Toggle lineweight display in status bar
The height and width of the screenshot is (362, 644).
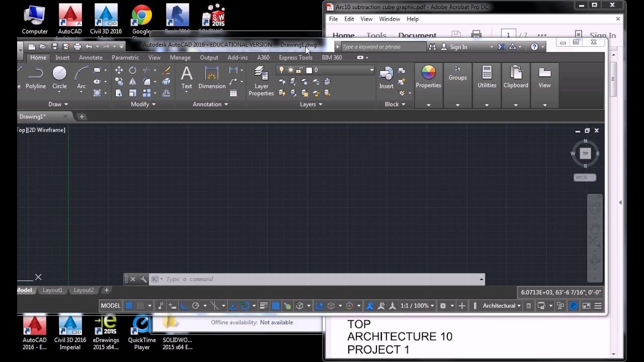coord(264,306)
